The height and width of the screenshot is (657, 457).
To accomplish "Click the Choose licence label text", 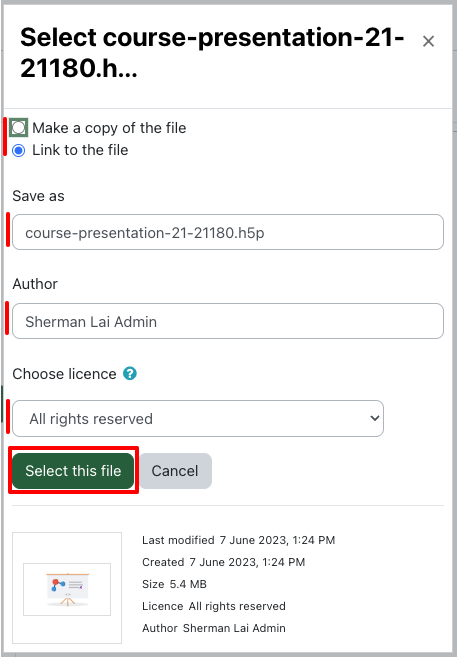I will 65,374.
